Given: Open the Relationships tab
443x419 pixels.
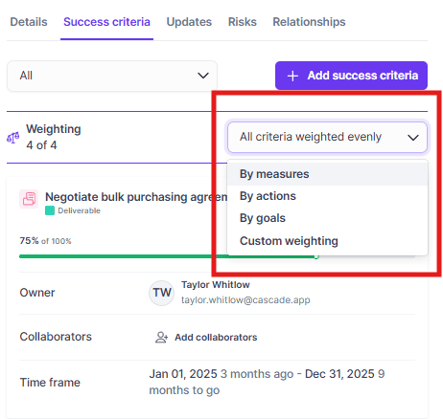Looking at the screenshot, I should [309, 22].
